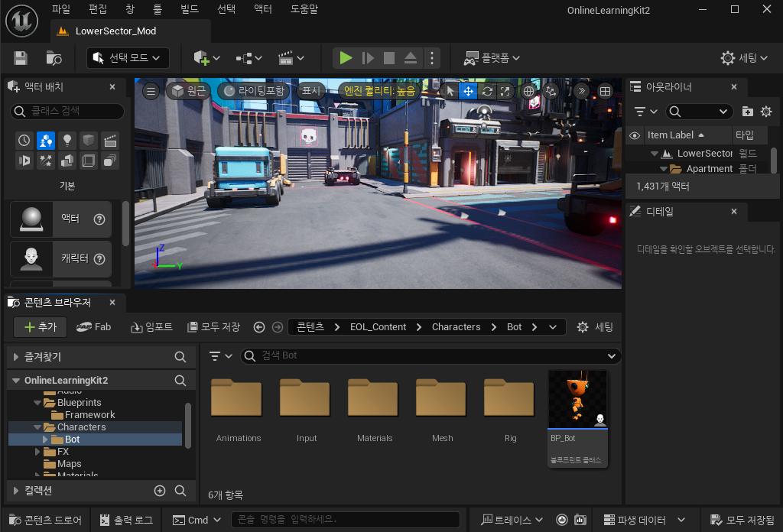
Task: Open the viewport hamburger options menu
Action: tap(151, 91)
